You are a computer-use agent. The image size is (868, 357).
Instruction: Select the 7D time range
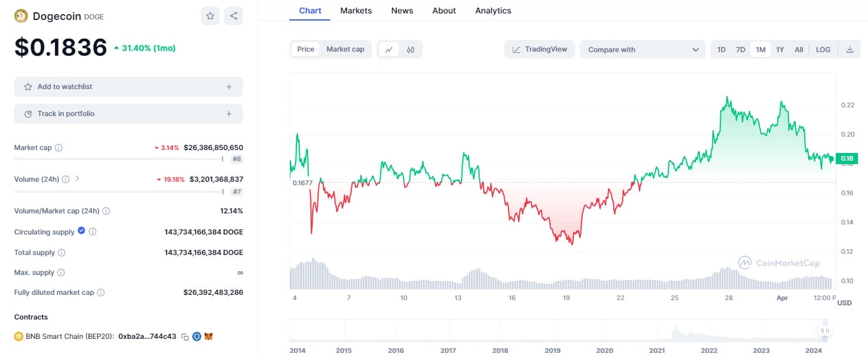click(x=740, y=50)
